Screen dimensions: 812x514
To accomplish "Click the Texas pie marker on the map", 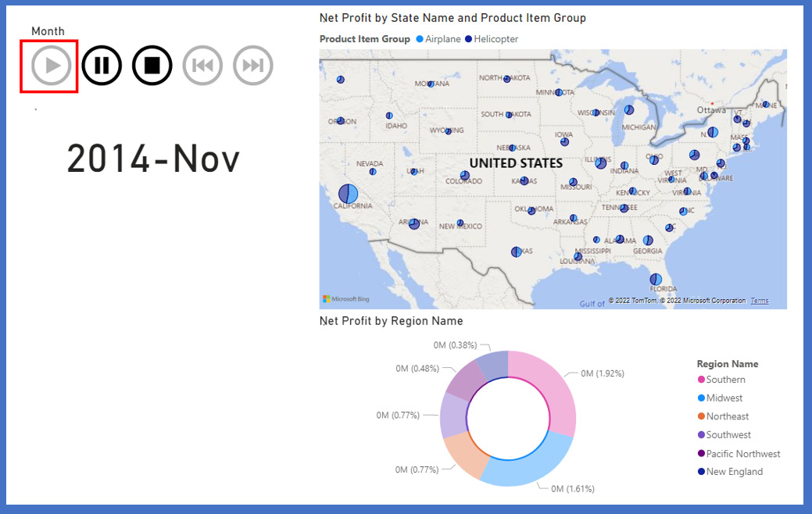I will pos(516,252).
